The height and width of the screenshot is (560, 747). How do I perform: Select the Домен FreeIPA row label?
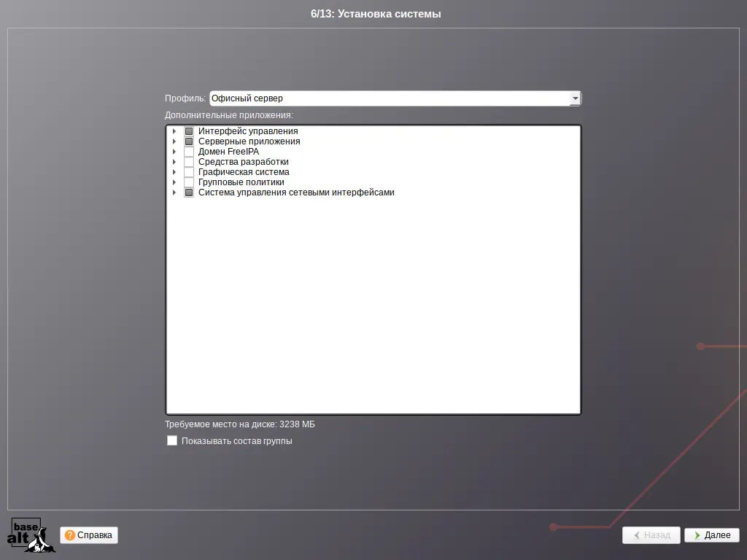[x=228, y=152]
